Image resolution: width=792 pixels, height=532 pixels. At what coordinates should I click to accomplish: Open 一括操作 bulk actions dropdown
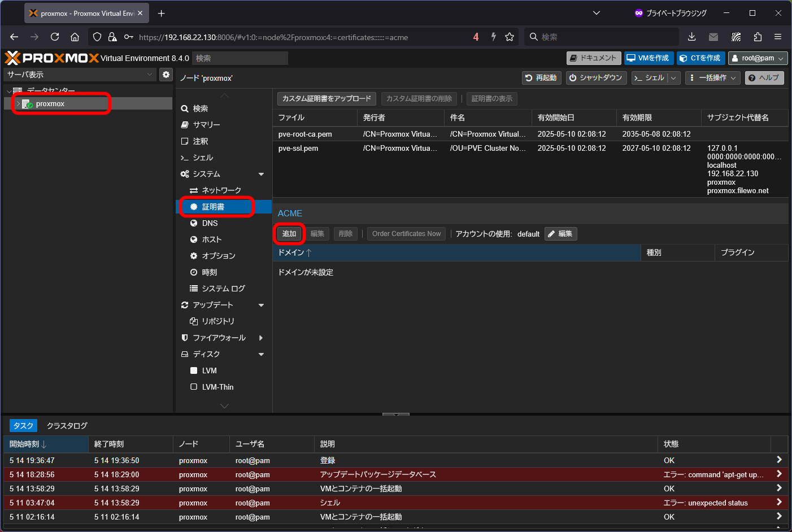coord(713,78)
